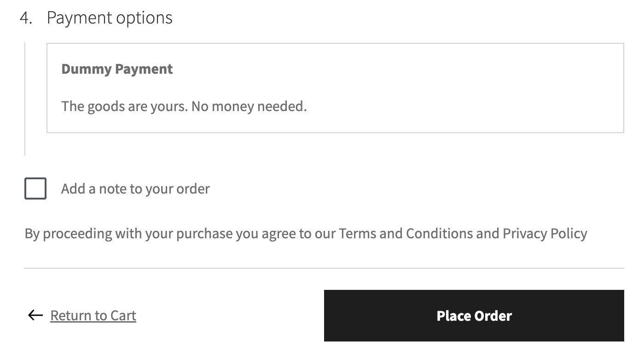This screenshot has height=359, width=644.
Task: Click the word 'Cart' in the return link
Action: click(123, 316)
